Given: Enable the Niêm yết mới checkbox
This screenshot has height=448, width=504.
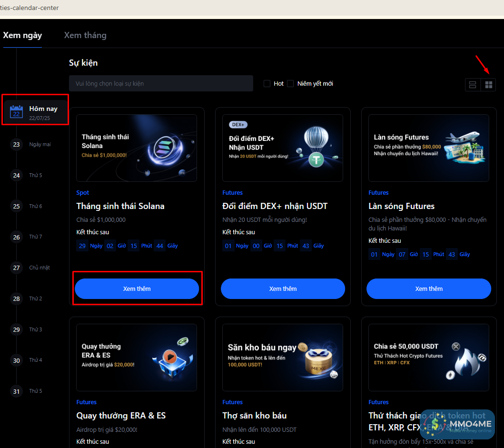Looking at the screenshot, I should pos(290,84).
